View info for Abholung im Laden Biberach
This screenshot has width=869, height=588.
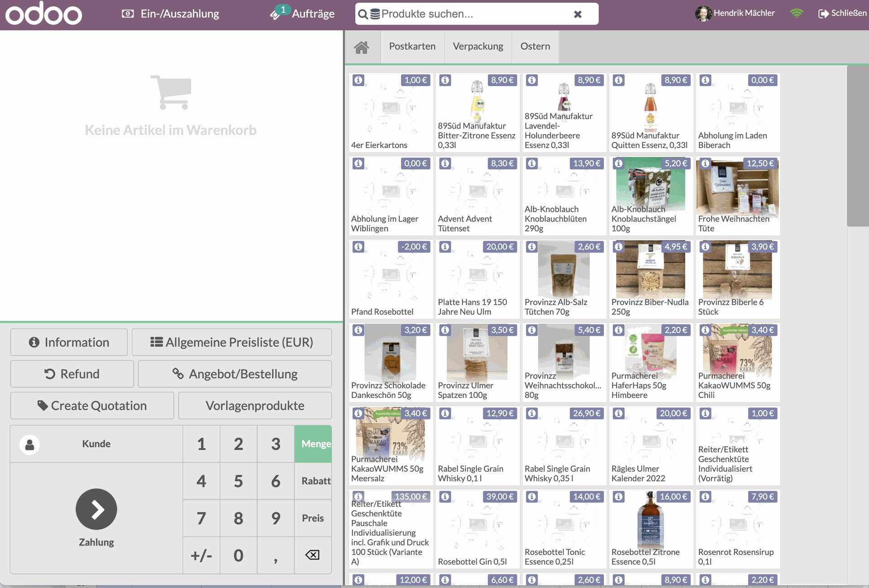coord(706,80)
